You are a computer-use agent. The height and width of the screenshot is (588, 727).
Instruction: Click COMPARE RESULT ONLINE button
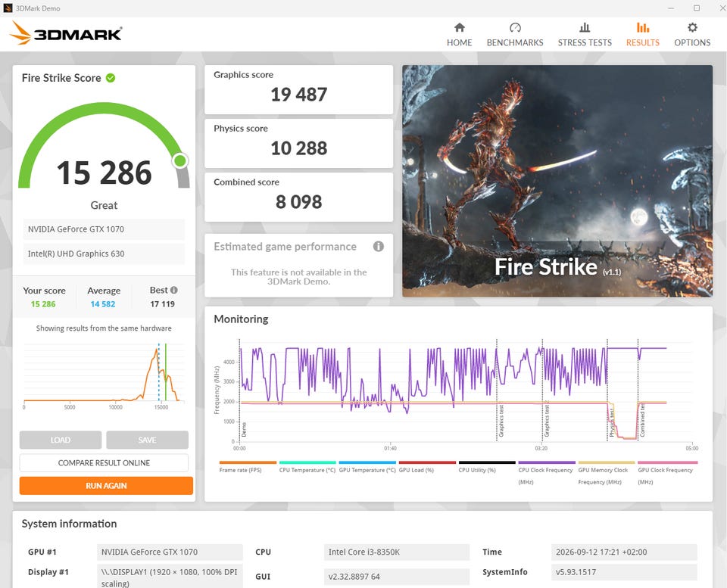pos(104,463)
